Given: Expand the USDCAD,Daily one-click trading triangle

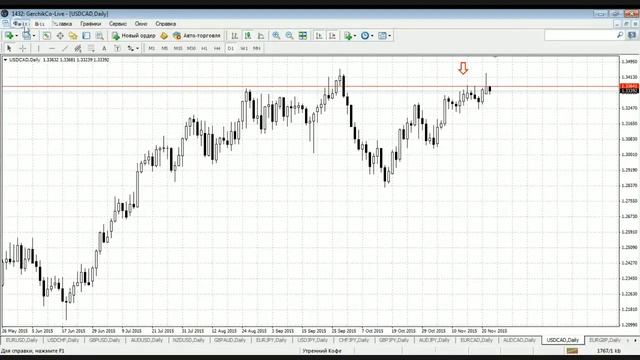Looking at the screenshot, I should (5, 60).
